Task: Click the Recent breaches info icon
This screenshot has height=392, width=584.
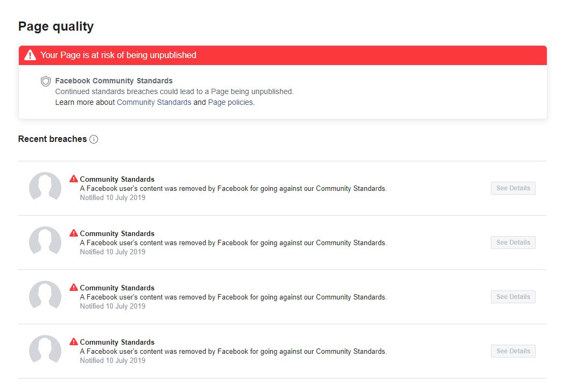Action: 94,139
